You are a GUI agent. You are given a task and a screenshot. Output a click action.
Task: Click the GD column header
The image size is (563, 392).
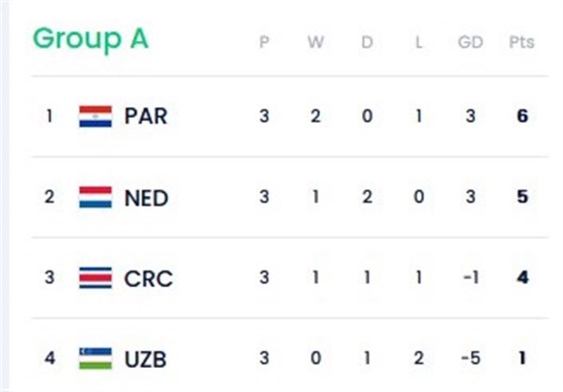(x=470, y=42)
